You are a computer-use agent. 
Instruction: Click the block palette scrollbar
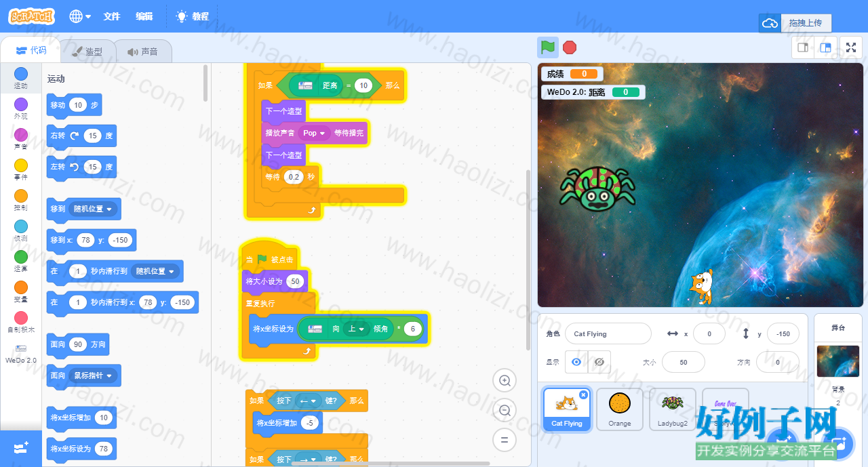205,83
